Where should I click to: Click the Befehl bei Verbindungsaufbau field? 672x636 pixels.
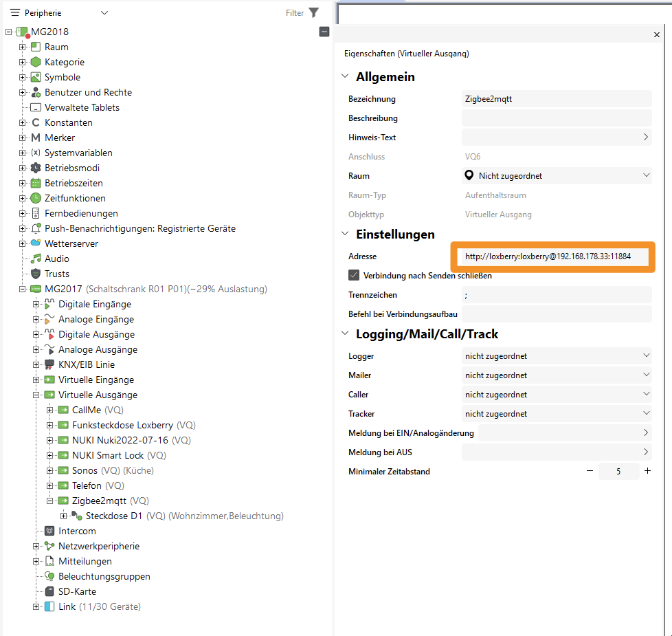(x=557, y=314)
